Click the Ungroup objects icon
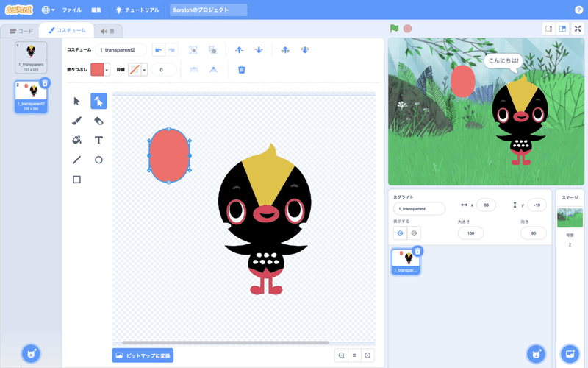 (212, 50)
